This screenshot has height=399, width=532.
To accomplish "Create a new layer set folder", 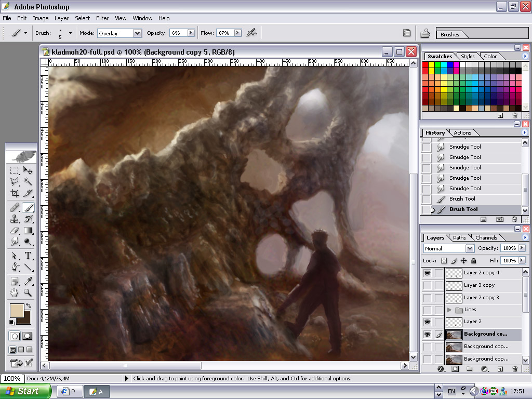I will pyautogui.click(x=470, y=369).
